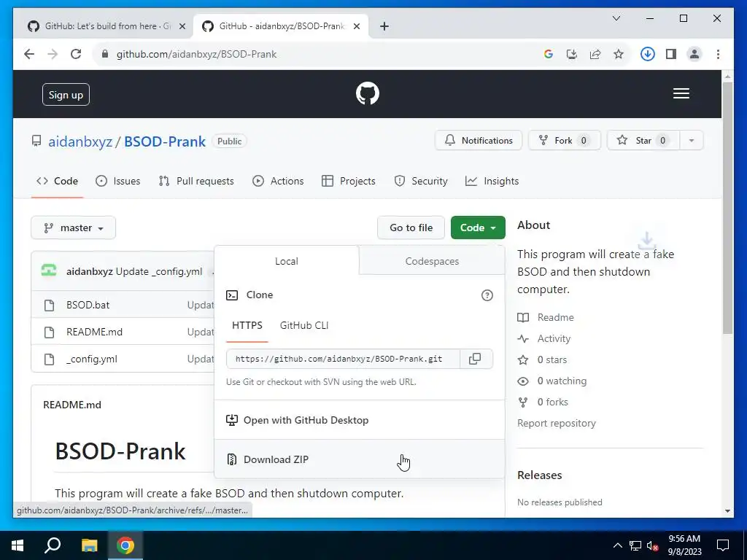Switch to the Local tab

[x=286, y=261]
